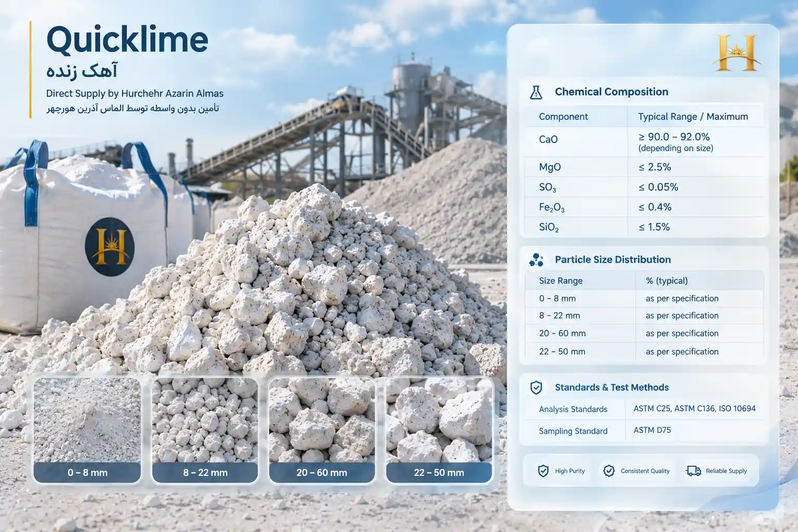Click the High Purity shield icon
The height and width of the screenshot is (532, 798).
tap(543, 471)
